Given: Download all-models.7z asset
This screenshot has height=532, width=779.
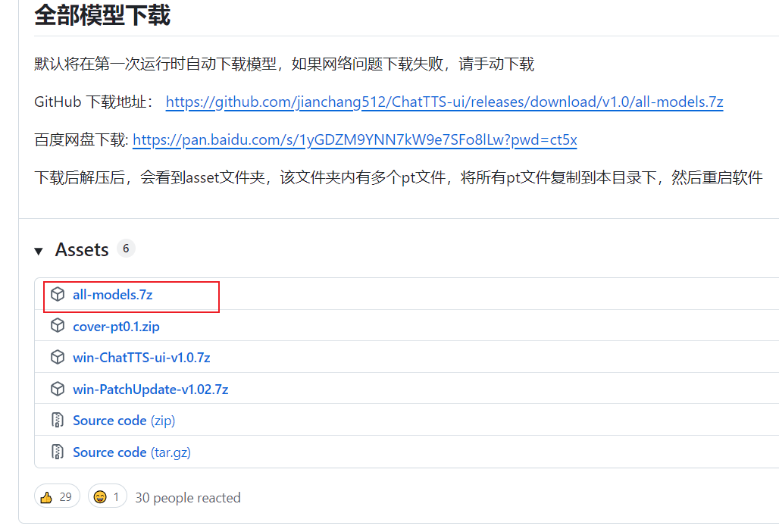Looking at the screenshot, I should (113, 295).
